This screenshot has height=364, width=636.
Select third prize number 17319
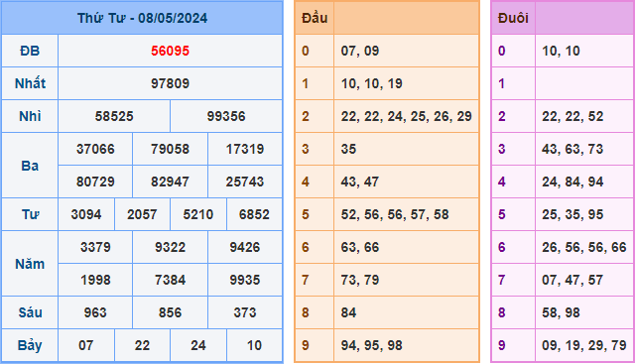coord(245,149)
